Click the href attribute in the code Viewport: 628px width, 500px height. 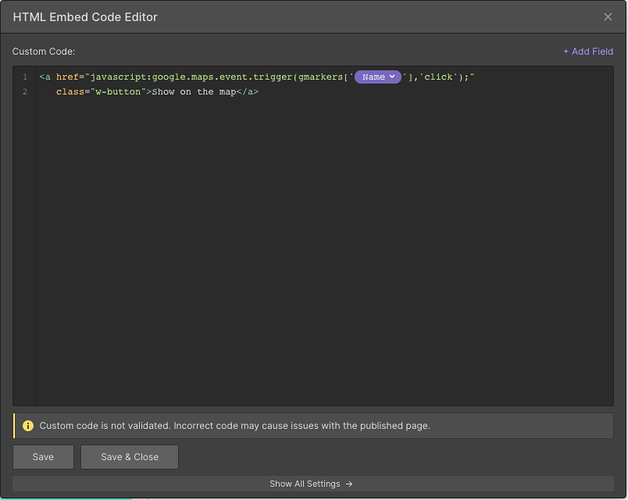[67, 77]
